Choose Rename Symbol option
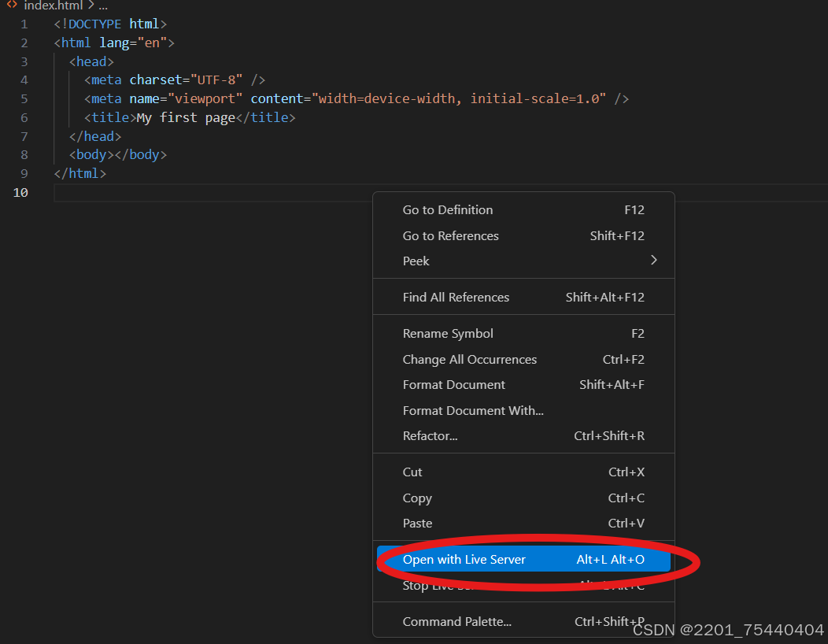This screenshot has width=828, height=644. pyautogui.click(x=523, y=333)
